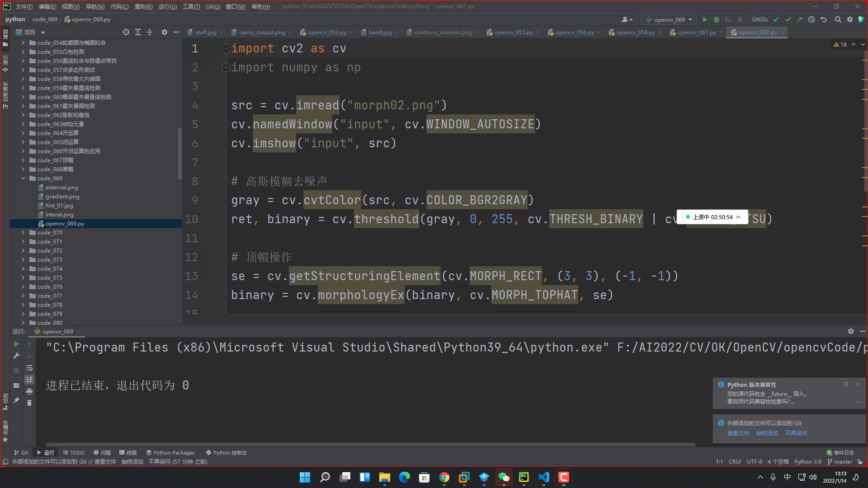Click 不再询问 in the Git notification
Screen dimensions: 868x488
point(795,433)
